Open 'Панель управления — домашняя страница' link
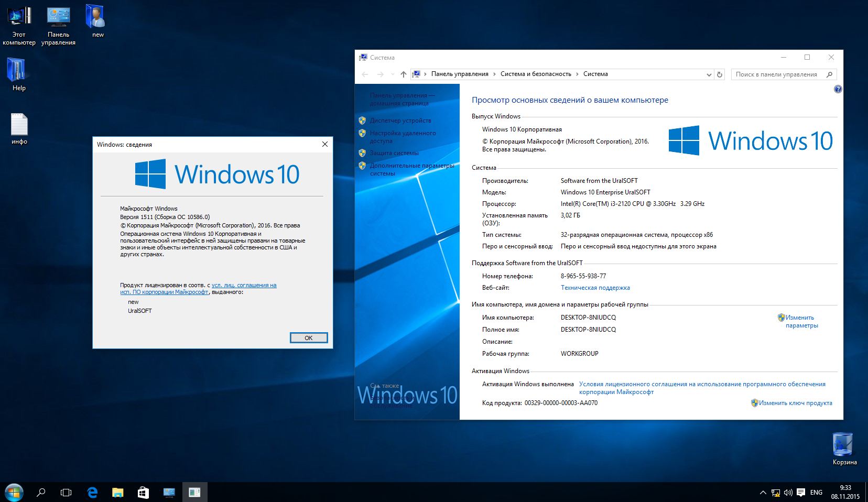The width and height of the screenshot is (868, 502). click(x=402, y=99)
